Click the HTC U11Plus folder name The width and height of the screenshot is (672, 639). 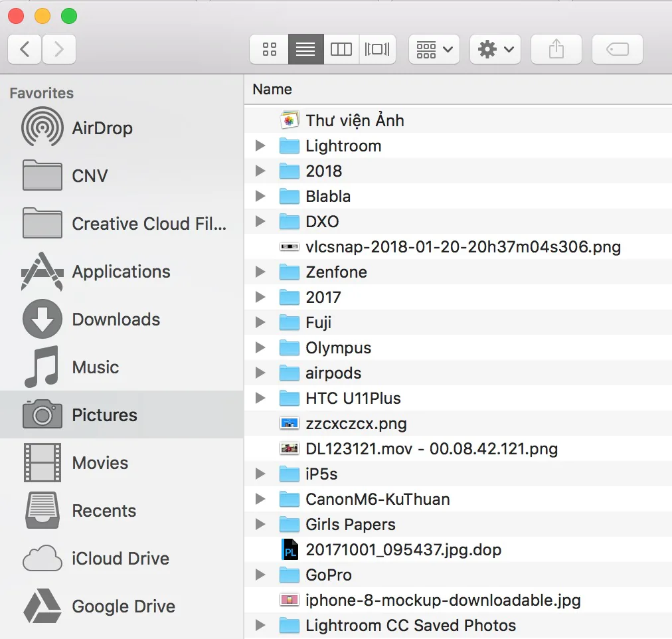click(x=353, y=398)
